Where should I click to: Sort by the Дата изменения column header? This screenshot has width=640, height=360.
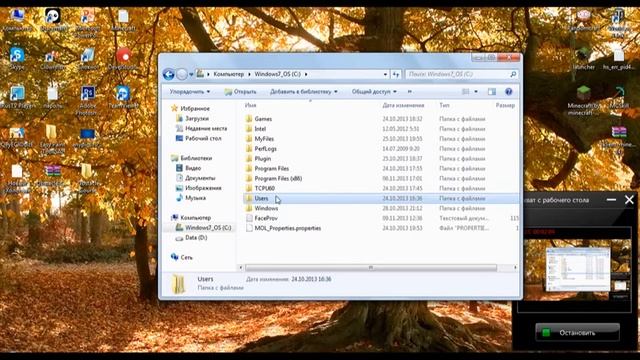click(403, 105)
